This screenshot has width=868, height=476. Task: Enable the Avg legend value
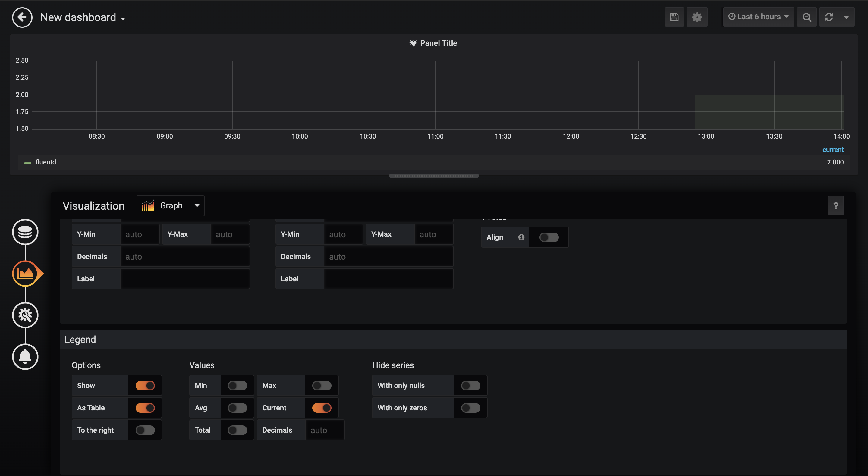237,408
